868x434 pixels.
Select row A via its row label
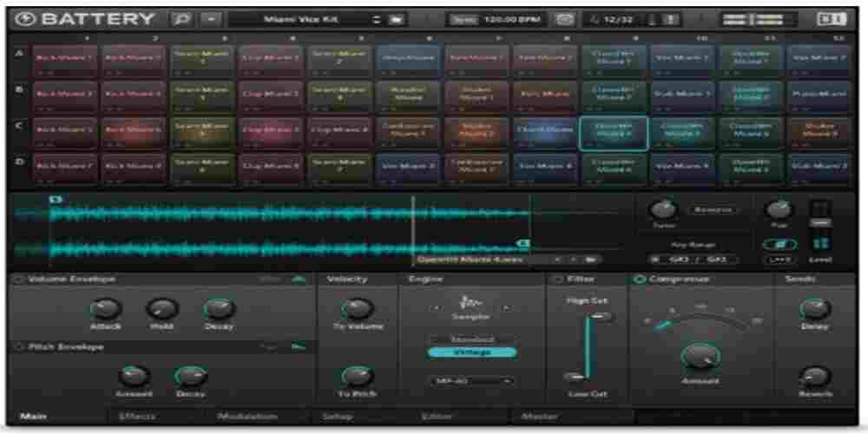click(19, 56)
